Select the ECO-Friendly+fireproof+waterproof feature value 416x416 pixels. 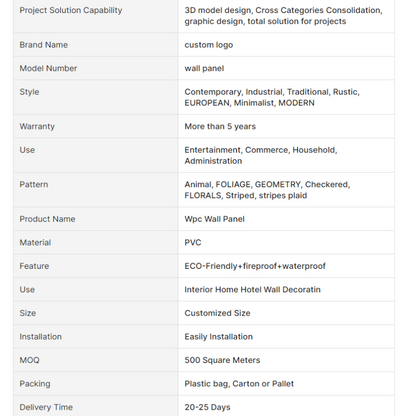pyautogui.click(x=255, y=266)
